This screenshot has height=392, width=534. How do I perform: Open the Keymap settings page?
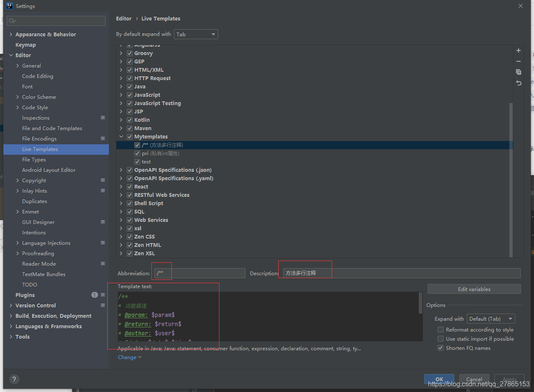[25, 45]
